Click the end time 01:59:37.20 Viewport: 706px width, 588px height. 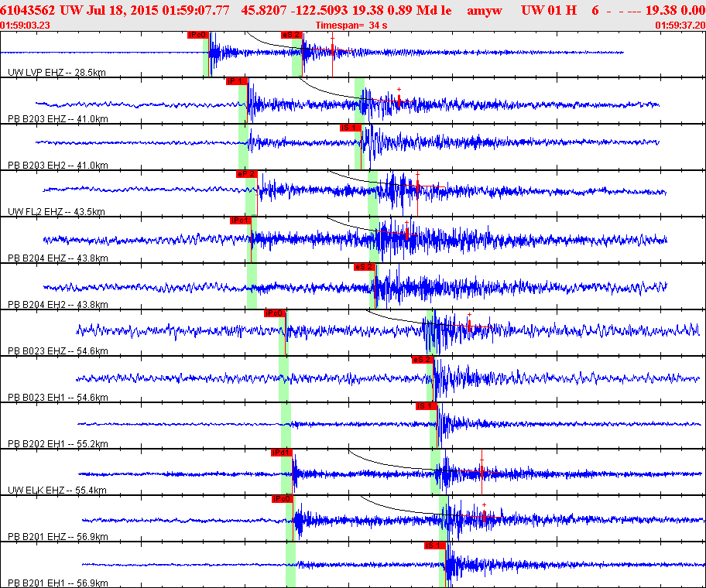tap(680, 26)
